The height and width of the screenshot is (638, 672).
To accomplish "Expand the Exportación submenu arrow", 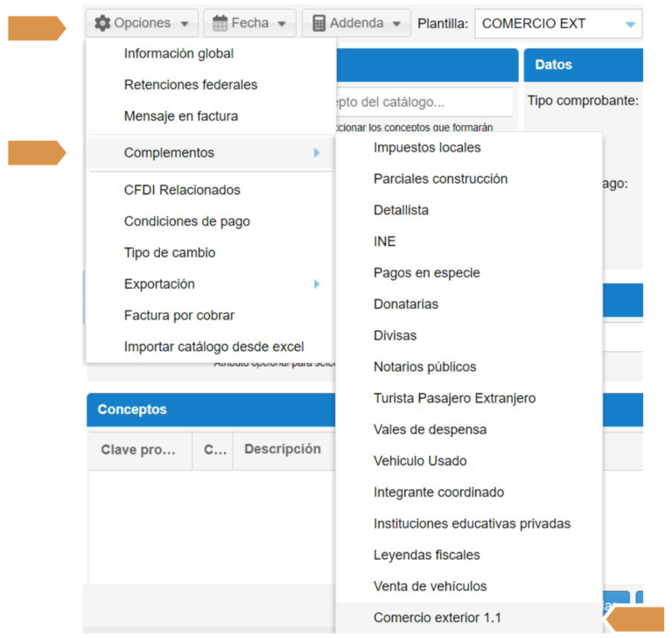I will (316, 284).
